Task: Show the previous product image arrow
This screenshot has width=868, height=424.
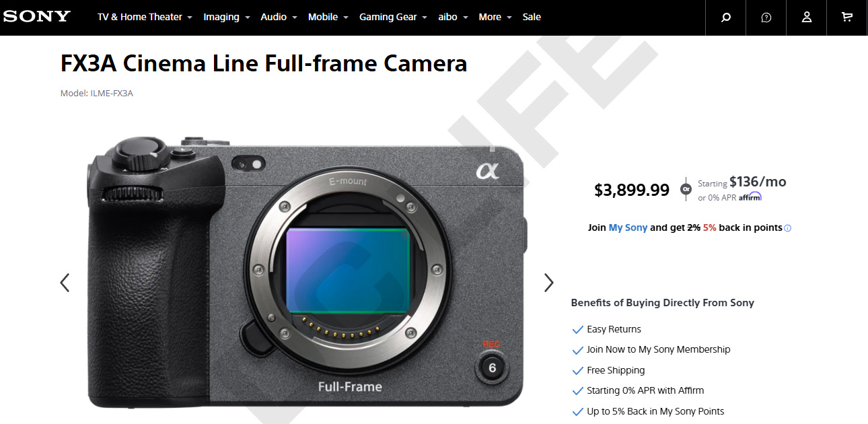Action: [65, 283]
